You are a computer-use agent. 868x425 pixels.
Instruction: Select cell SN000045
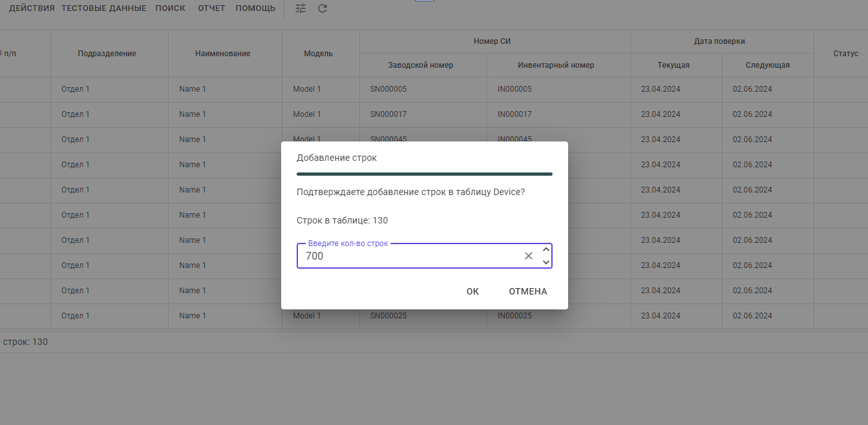tap(388, 140)
